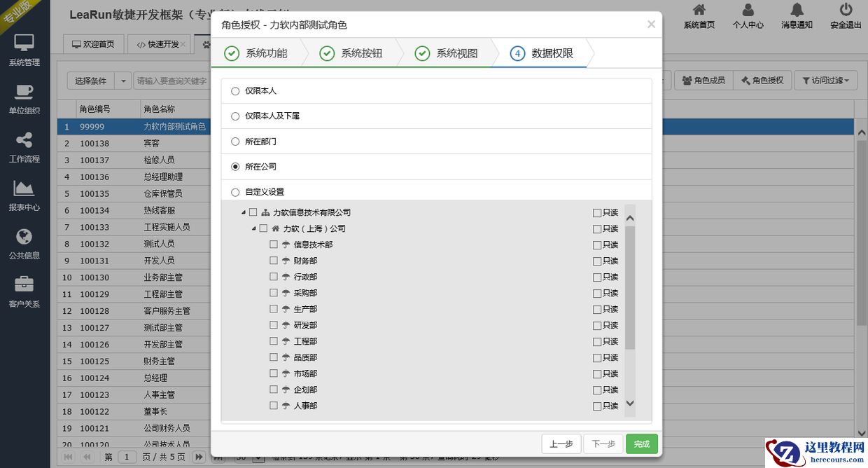This screenshot has height=468, width=868.
Task: Collapse the 力软信息技术有限公司 tree node
Action: coord(244,212)
